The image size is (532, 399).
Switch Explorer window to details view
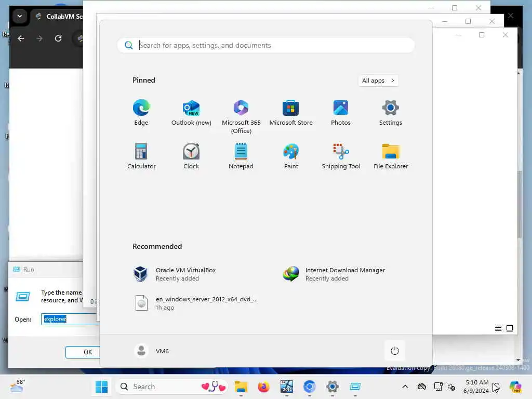tap(498, 328)
